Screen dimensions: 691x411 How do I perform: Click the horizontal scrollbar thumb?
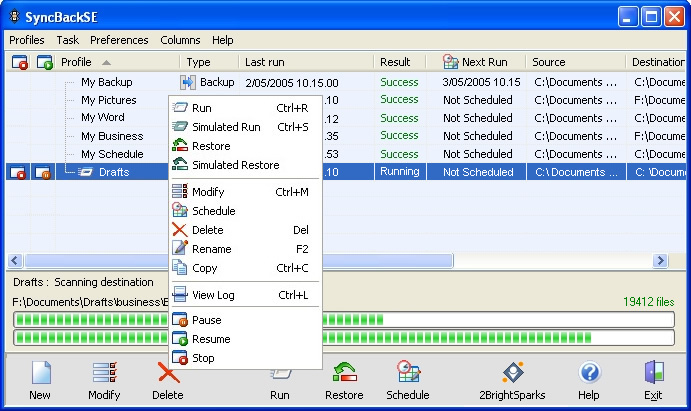tap(239, 260)
